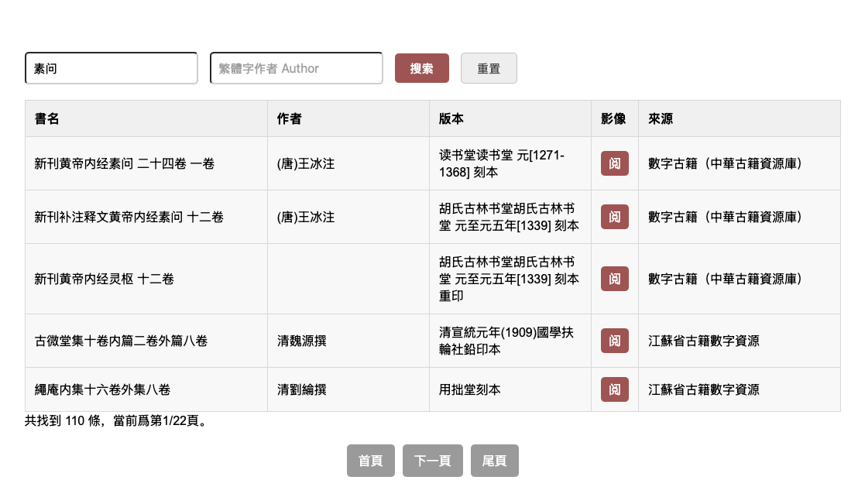Jump to 尾頁 last page

pos(494,460)
